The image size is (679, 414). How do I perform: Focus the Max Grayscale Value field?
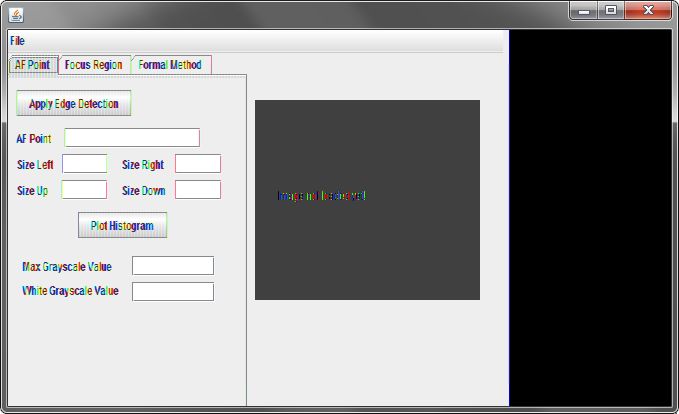coord(173,265)
